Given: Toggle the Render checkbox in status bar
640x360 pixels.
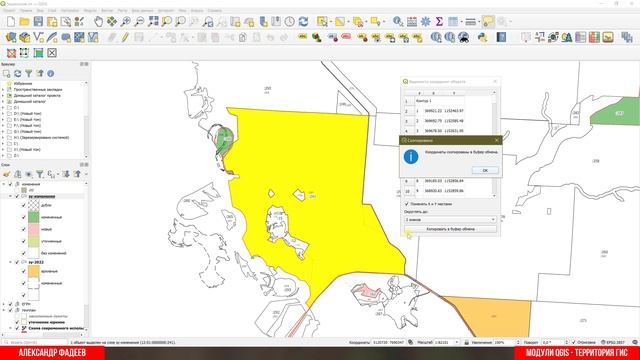Looking at the screenshot, I should 573,342.
